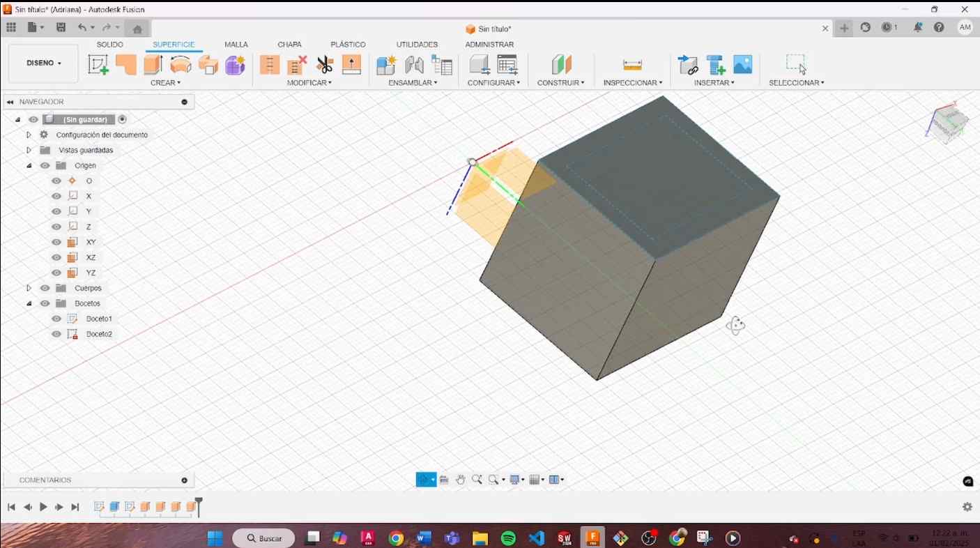
Task: Click the New Component icon
Action: click(386, 65)
